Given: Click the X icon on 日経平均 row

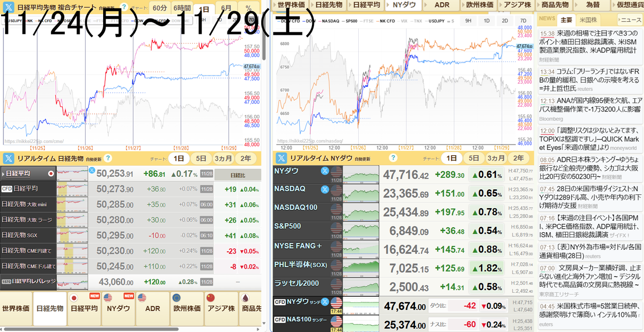Looking at the screenshot, I should tap(92, 171).
